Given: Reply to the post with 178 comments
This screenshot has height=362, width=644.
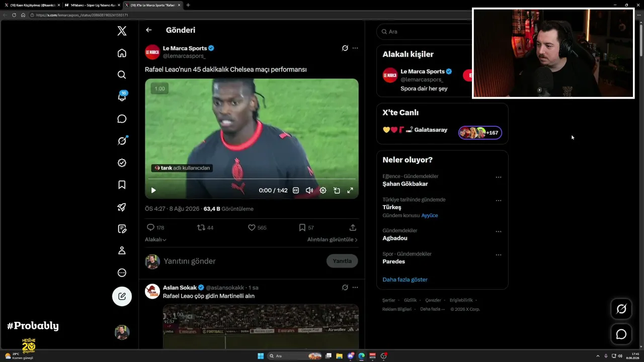Looking at the screenshot, I should [x=155, y=228].
